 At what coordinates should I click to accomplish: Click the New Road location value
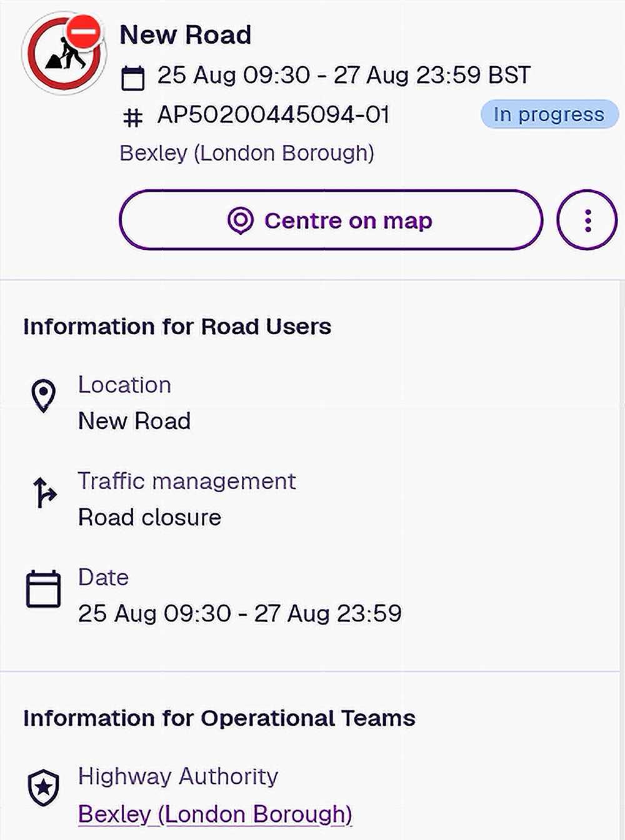pyautogui.click(x=134, y=421)
